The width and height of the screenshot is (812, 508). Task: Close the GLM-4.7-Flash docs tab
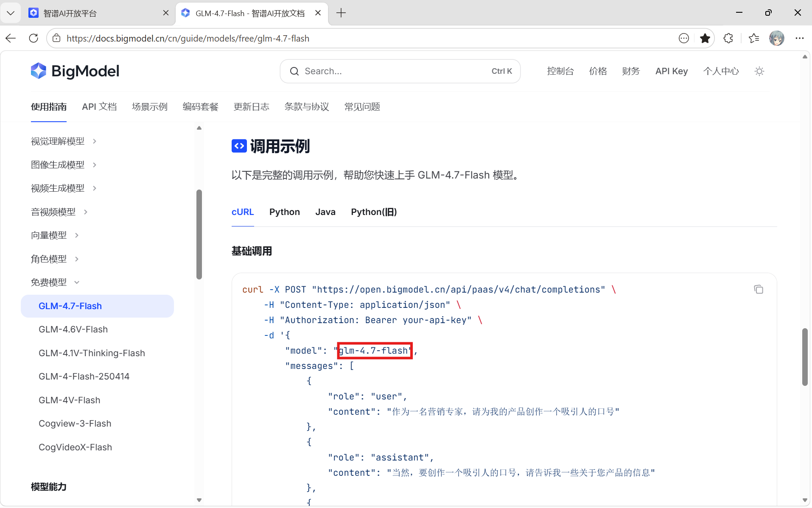click(318, 13)
